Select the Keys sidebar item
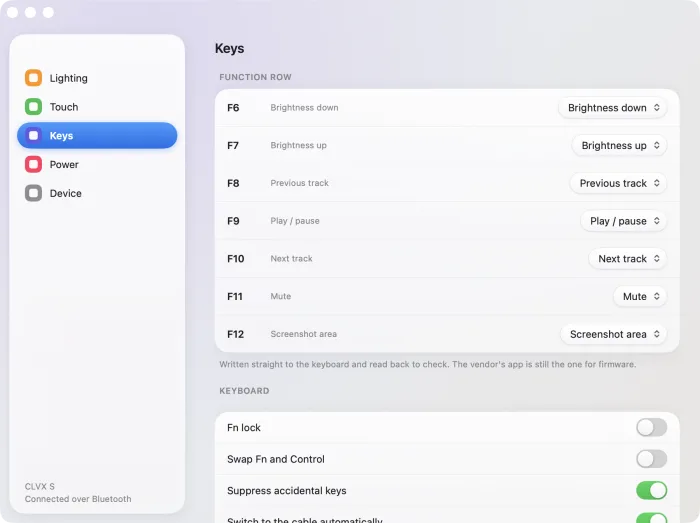The width and height of the screenshot is (700, 523). (97, 135)
